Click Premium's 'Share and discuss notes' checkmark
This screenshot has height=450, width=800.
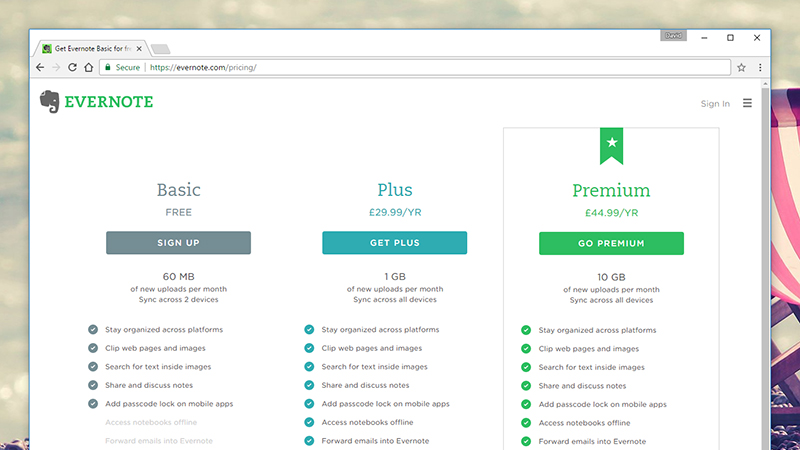526,386
